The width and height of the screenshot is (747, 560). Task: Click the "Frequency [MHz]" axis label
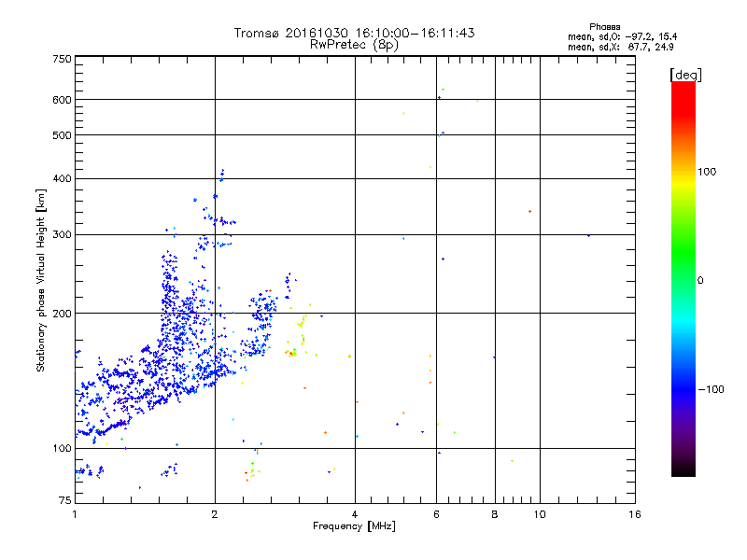(x=354, y=526)
